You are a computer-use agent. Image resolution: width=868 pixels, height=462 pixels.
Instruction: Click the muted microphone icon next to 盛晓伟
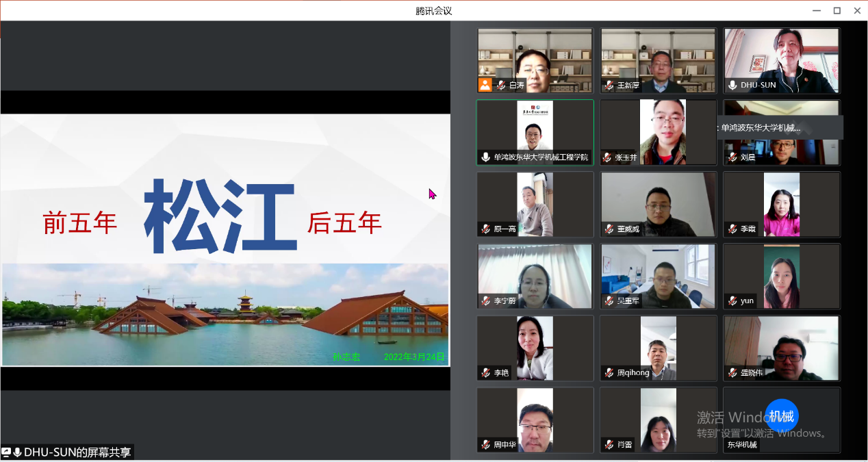(x=732, y=373)
